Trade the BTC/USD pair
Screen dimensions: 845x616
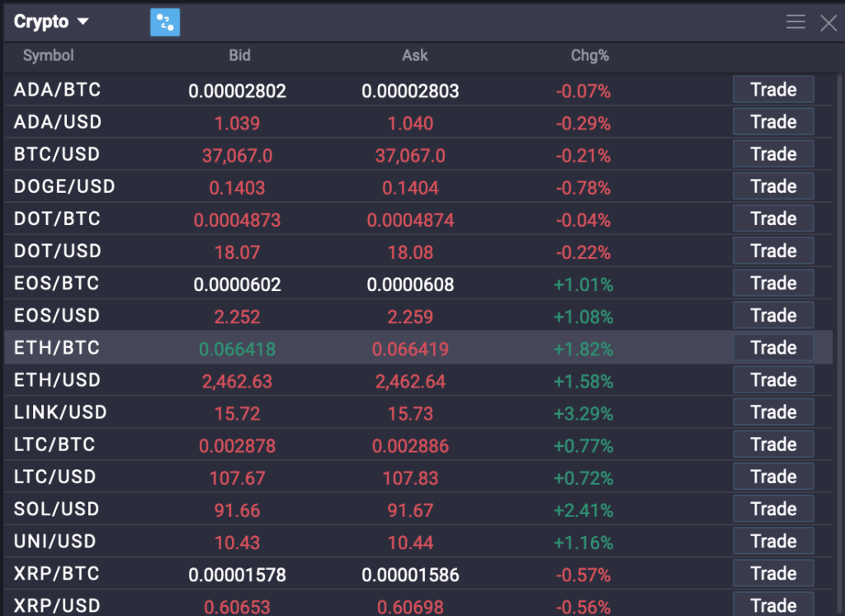pos(772,153)
